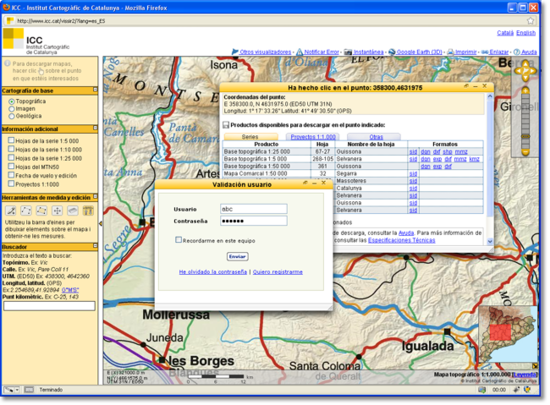
Task: Click the Usuario input field
Action: tap(254, 209)
